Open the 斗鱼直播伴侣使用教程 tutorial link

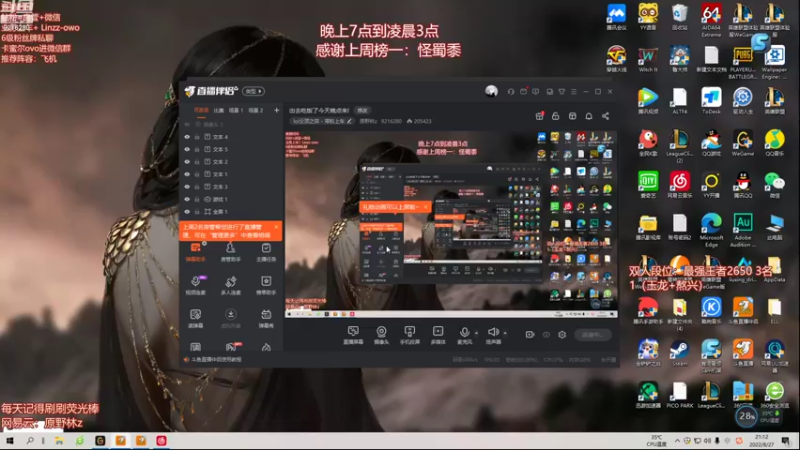click(x=216, y=359)
